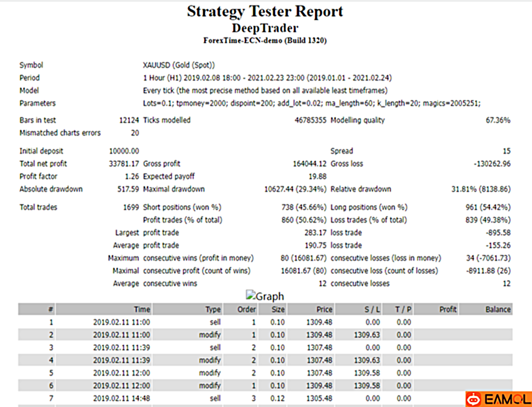Click the "Parameters" row label
532x407 pixels.
point(37,103)
